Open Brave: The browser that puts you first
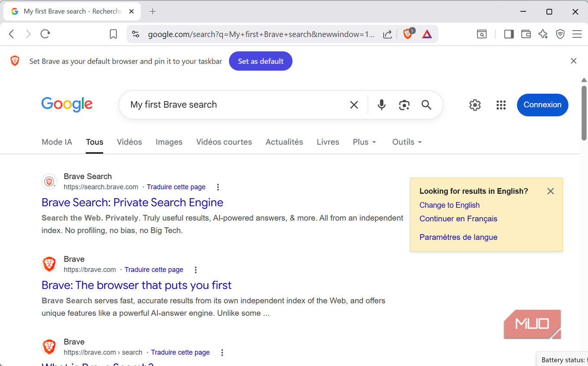This screenshot has height=366, width=588. click(x=137, y=285)
